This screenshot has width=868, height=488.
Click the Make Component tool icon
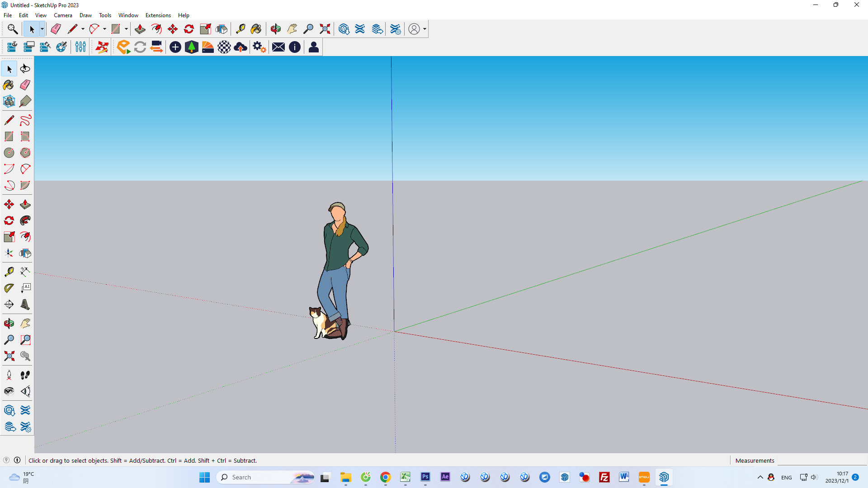click(x=9, y=101)
